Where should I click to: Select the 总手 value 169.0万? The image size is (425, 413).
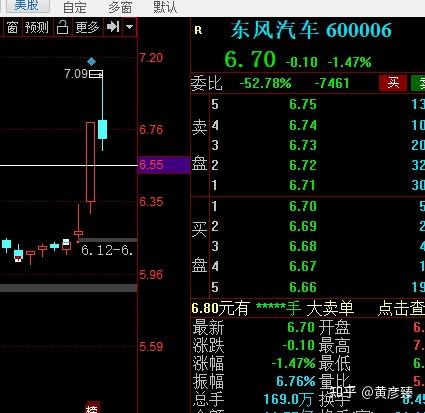click(288, 399)
